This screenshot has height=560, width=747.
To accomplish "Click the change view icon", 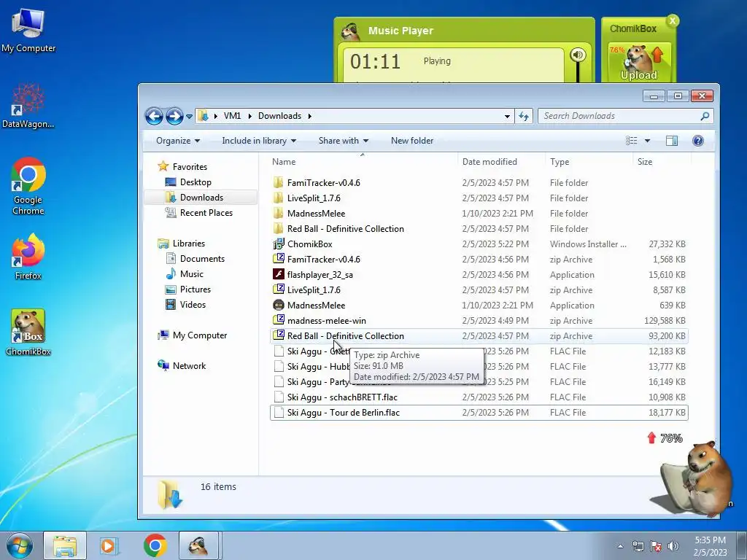I will tap(632, 141).
